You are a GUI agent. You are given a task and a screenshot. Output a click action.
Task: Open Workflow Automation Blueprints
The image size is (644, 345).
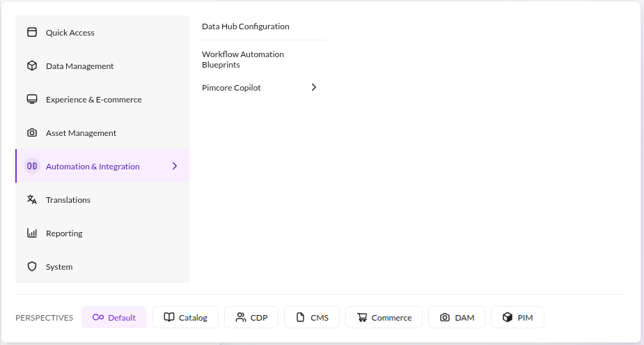coord(261,60)
